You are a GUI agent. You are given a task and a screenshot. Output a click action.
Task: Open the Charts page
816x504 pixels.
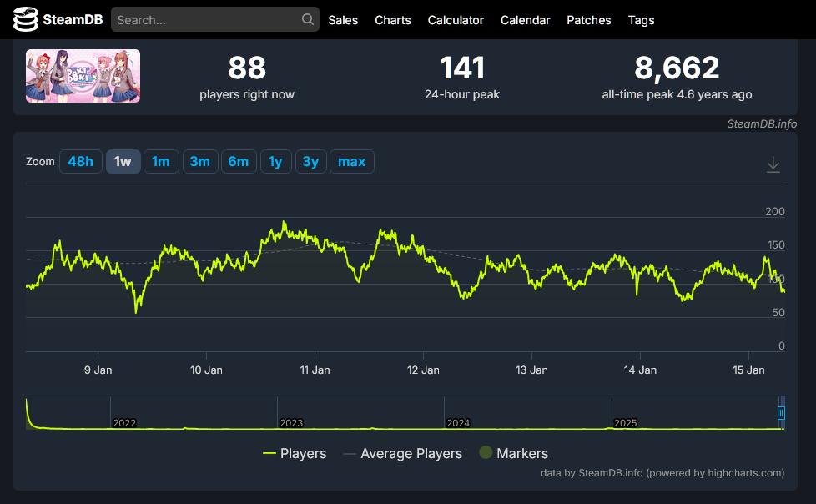[393, 20]
